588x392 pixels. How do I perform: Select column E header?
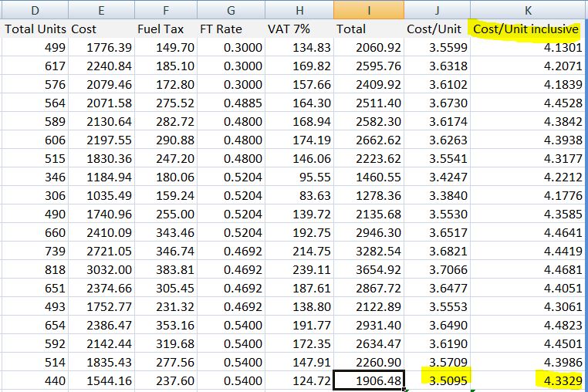point(101,10)
